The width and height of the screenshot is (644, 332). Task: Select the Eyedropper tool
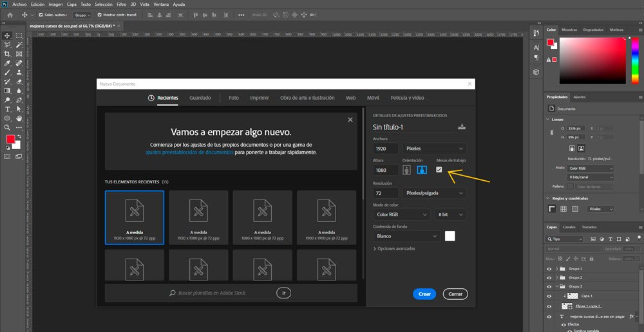[7, 63]
